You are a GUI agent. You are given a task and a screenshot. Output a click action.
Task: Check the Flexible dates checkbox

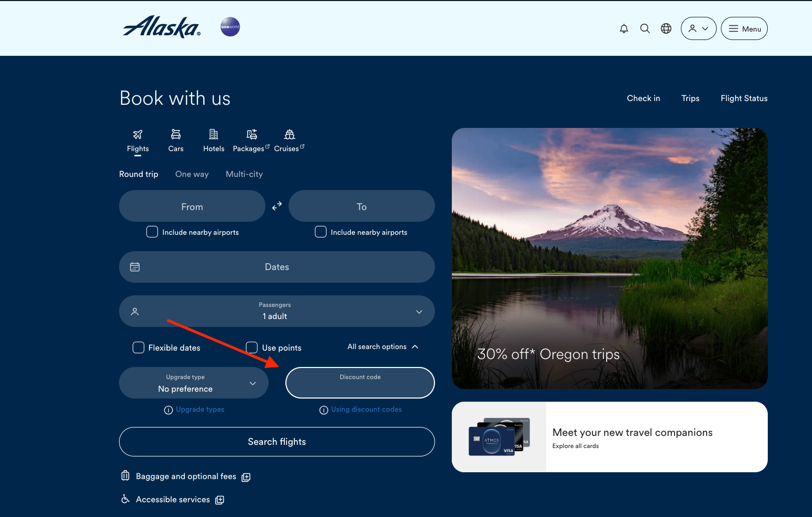click(138, 347)
